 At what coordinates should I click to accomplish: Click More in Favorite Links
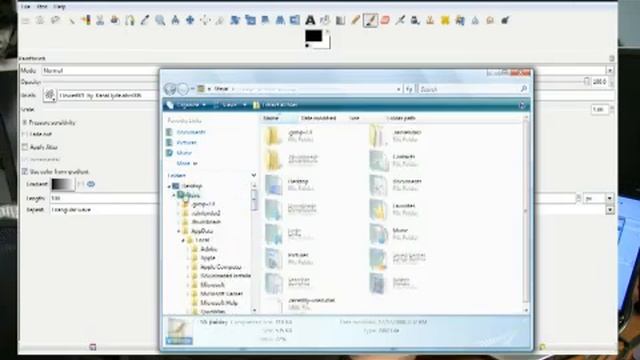click(187, 163)
